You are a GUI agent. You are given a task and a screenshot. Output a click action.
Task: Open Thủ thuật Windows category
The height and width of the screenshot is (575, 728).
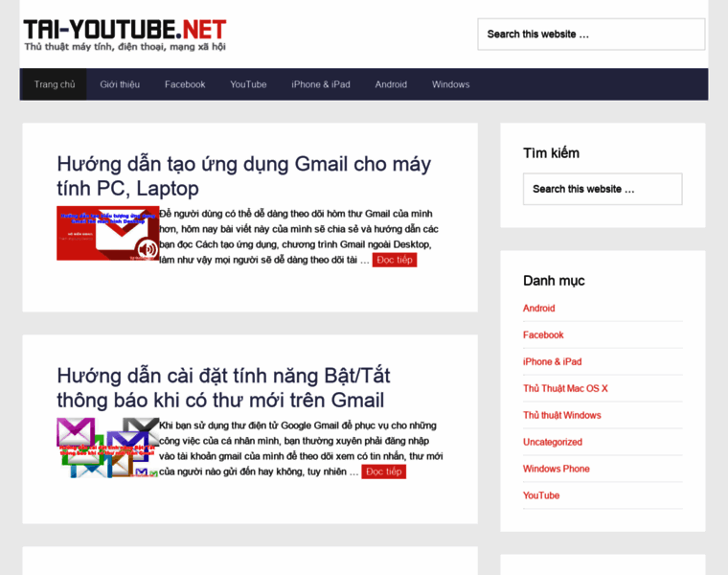[x=561, y=415]
